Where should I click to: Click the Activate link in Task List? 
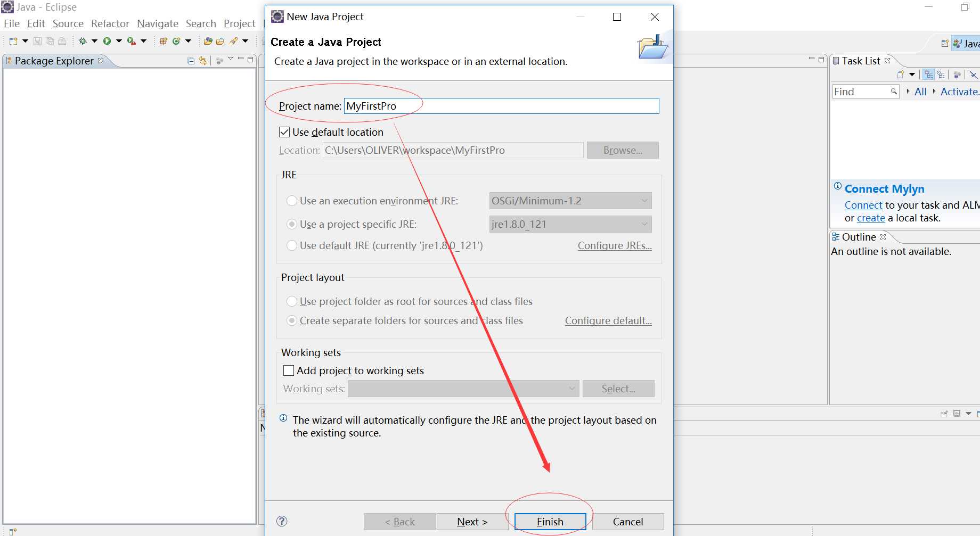(960, 92)
